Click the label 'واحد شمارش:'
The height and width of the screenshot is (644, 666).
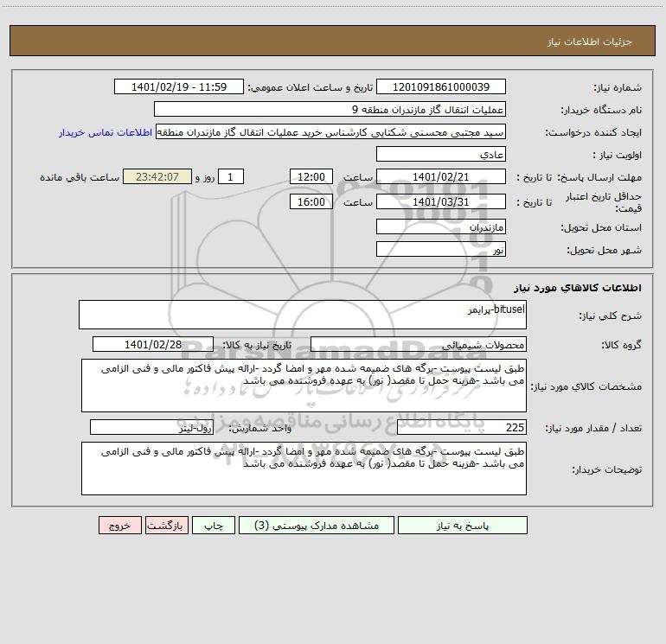point(260,428)
